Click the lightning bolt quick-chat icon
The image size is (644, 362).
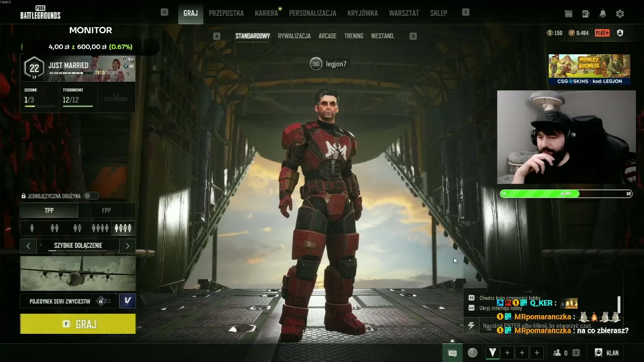tap(471, 325)
